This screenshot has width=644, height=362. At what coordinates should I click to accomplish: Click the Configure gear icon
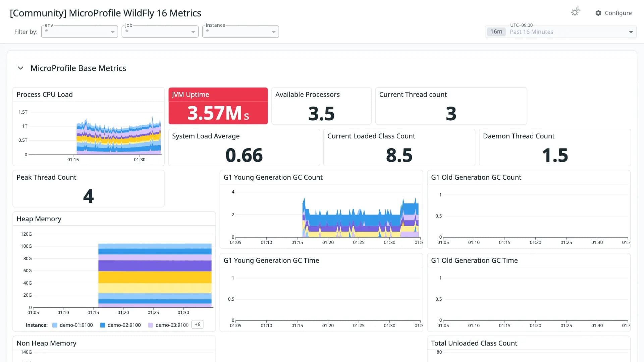[598, 13]
